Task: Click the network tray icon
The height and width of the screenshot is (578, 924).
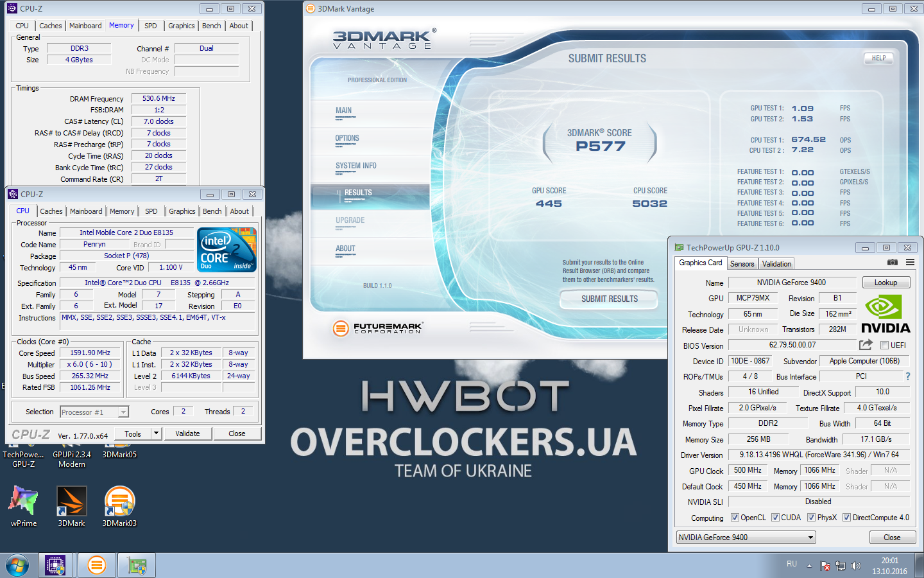Action: click(840, 566)
